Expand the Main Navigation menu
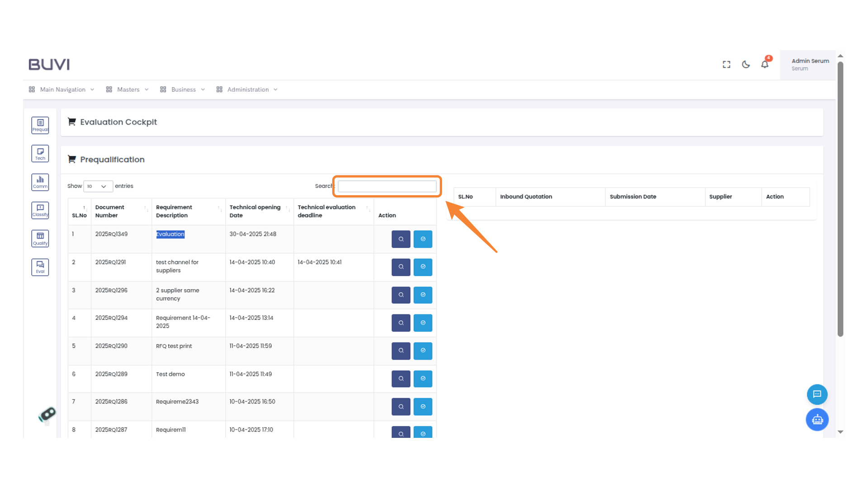The width and height of the screenshot is (868, 488). [62, 89]
